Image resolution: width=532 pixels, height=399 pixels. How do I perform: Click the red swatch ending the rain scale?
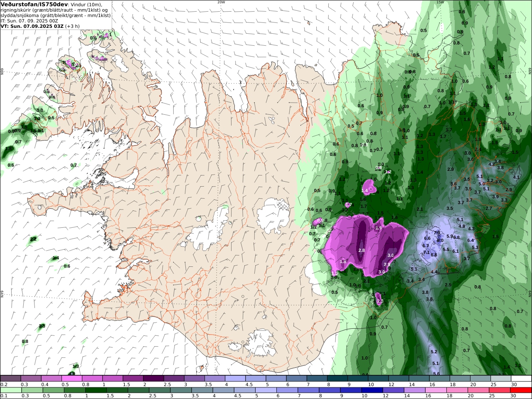521,390
